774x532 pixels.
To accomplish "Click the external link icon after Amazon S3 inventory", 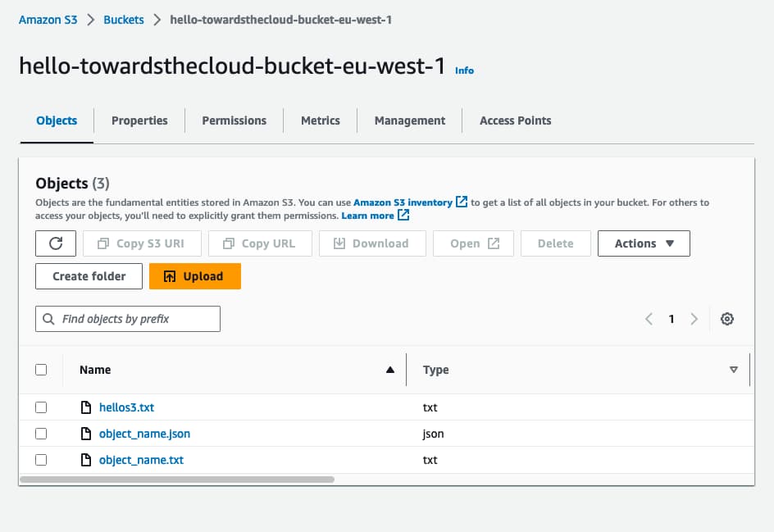I will [x=462, y=202].
